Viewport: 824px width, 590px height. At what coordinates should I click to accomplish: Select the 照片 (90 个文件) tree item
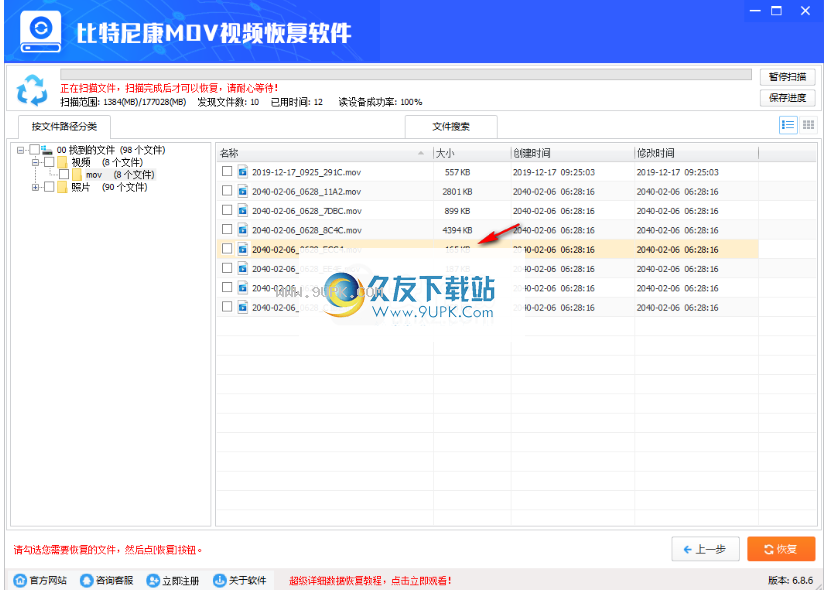(109, 187)
